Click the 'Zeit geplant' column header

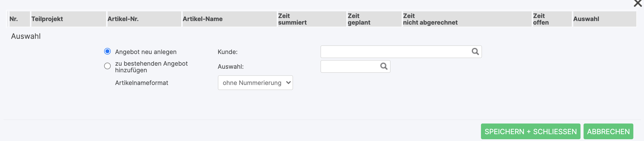[x=359, y=19]
